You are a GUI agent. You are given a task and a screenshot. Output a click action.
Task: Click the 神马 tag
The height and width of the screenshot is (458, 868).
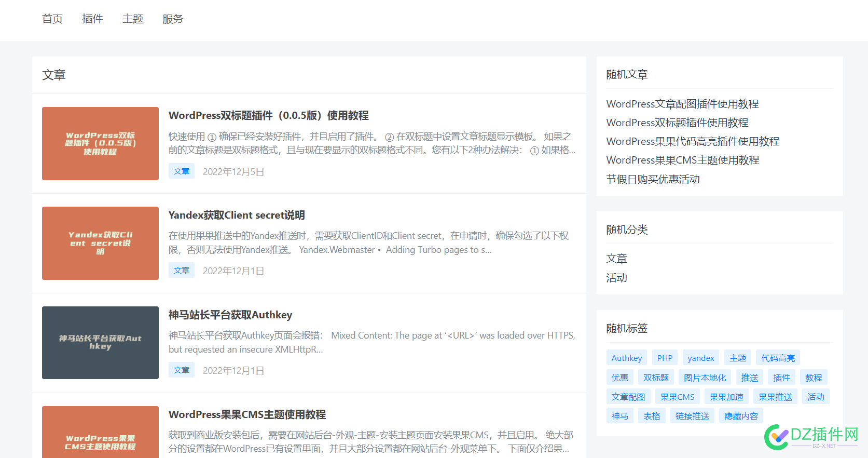click(619, 416)
